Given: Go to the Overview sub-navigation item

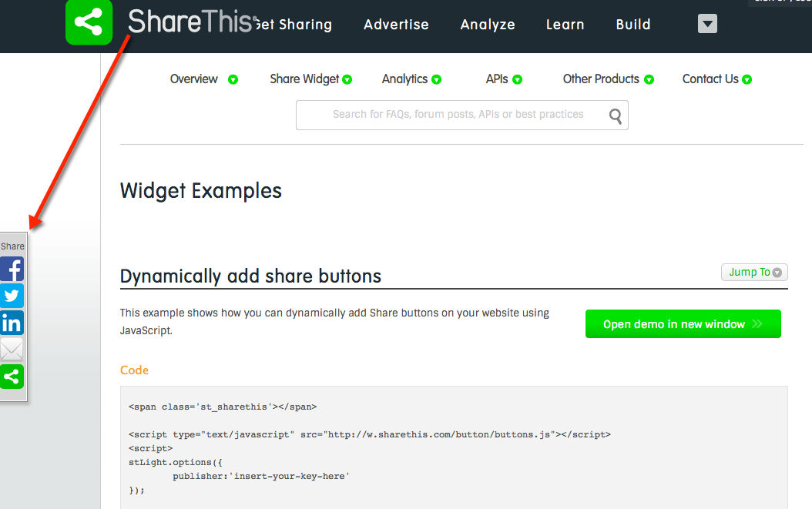Looking at the screenshot, I should coord(193,79).
